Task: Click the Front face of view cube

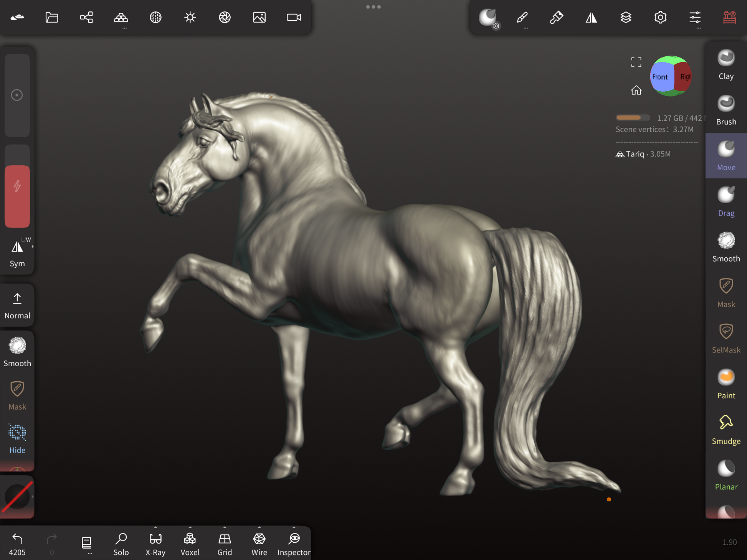Action: [660, 77]
